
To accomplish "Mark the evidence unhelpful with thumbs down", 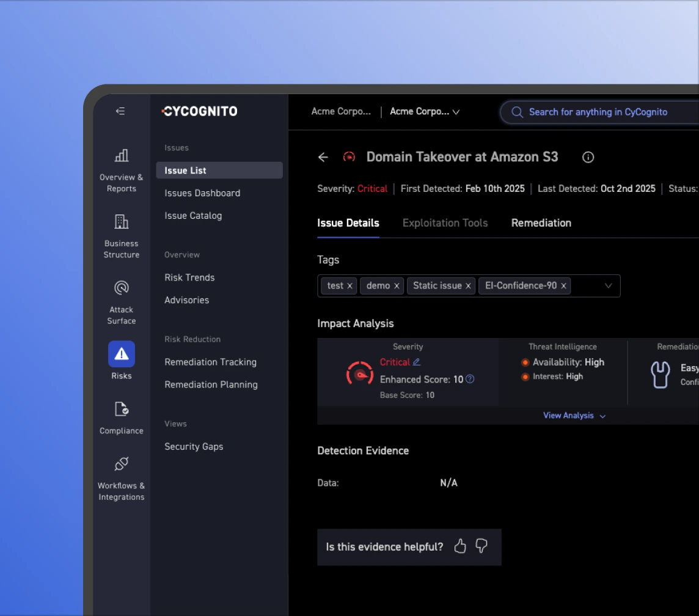I will click(x=481, y=546).
